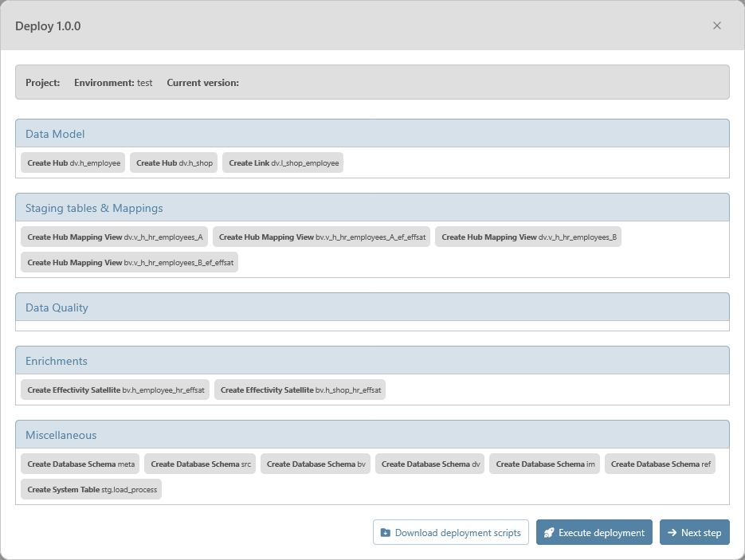The width and height of the screenshot is (745, 560).
Task: Click the download folder icon
Action: 386,533
